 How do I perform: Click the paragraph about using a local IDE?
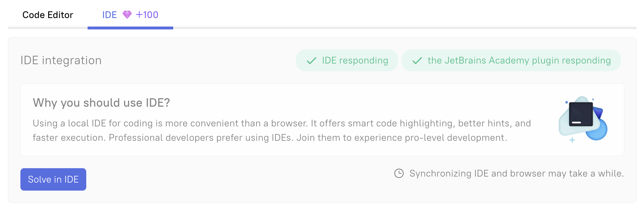pyautogui.click(x=282, y=130)
